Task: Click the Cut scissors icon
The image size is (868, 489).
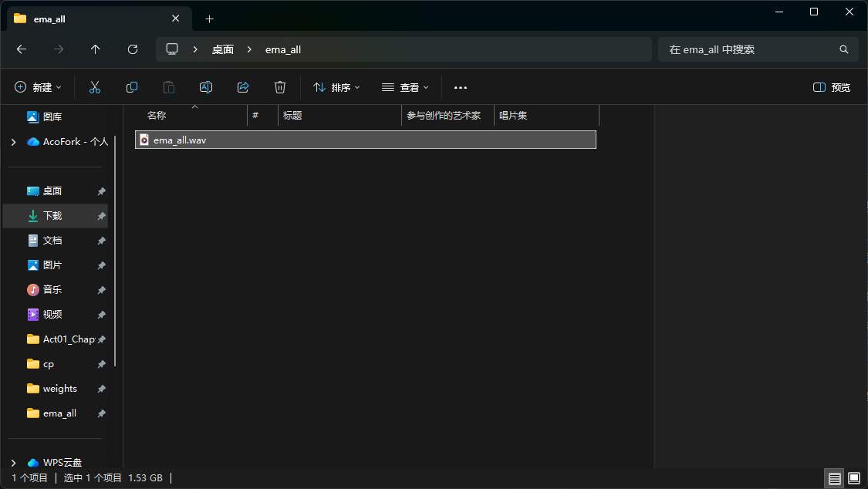Action: point(95,88)
